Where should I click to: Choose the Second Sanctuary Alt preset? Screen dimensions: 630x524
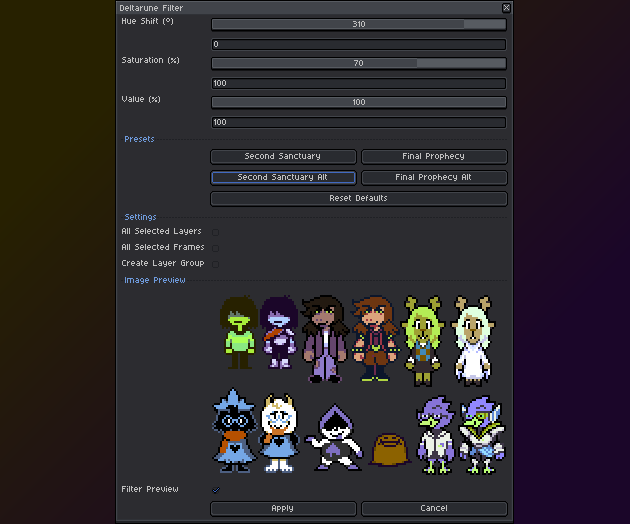pos(283,177)
